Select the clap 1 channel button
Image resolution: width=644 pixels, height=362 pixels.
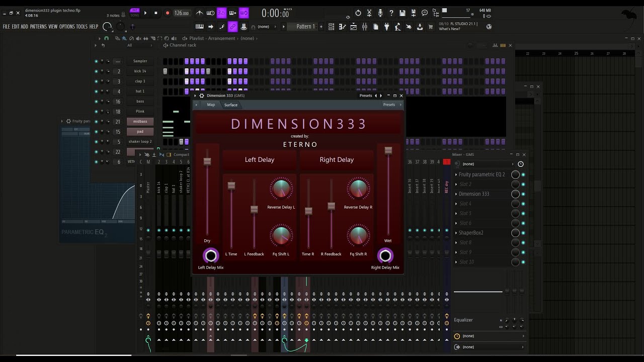pos(140,81)
